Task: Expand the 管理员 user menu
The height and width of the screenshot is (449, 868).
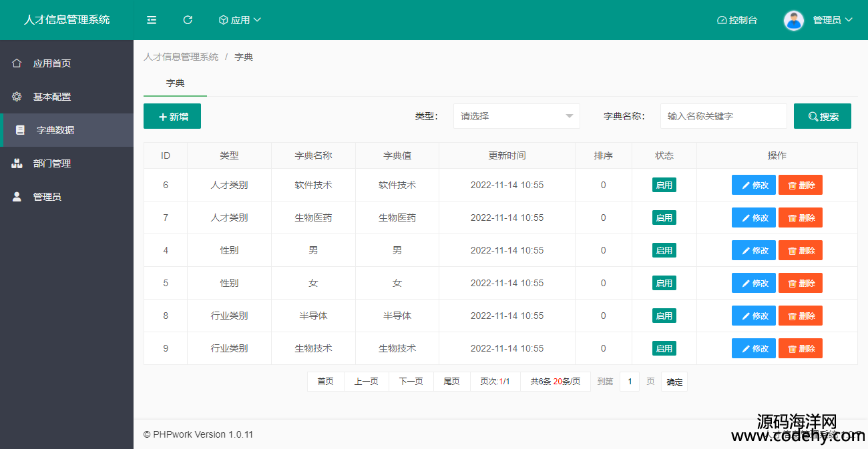Action: coord(832,20)
